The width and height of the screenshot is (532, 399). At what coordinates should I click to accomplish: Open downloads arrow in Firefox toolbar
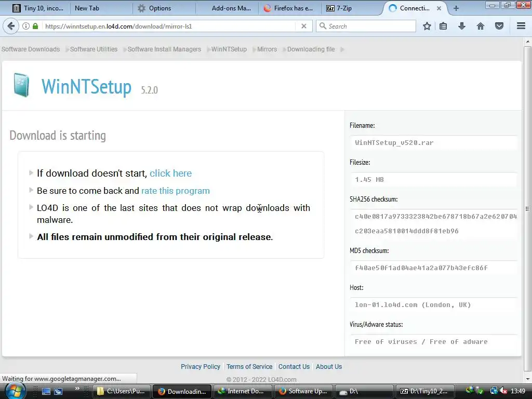pyautogui.click(x=462, y=26)
